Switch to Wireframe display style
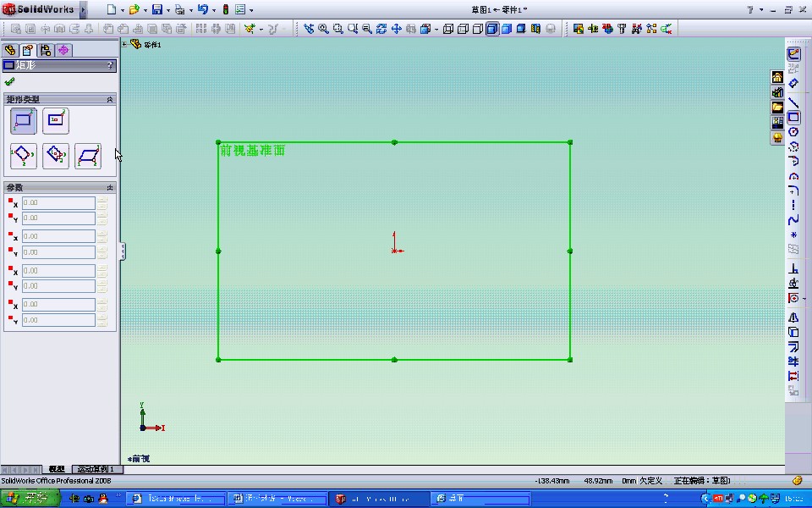This screenshot has height=508, width=812. pos(448,29)
